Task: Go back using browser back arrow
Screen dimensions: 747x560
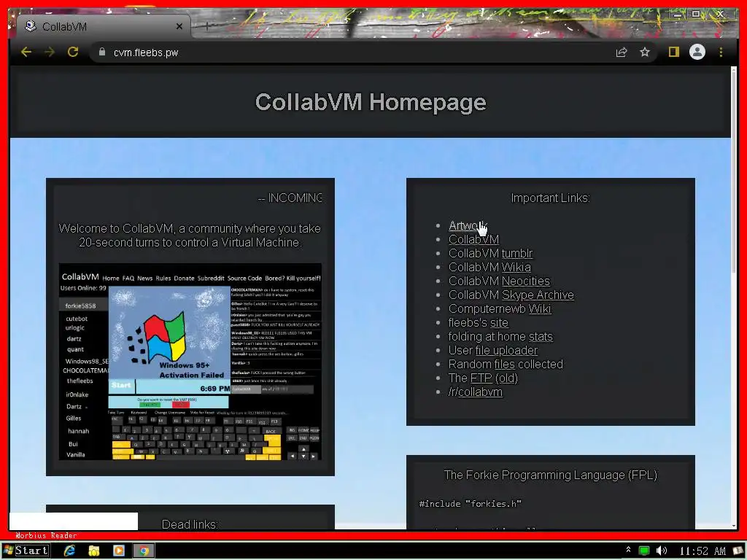Action: point(26,52)
